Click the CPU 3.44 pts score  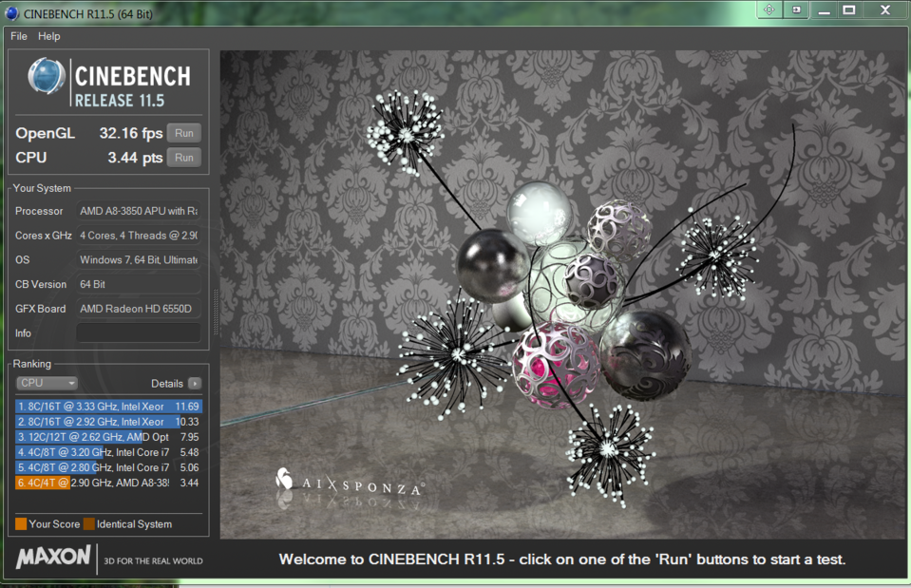tap(135, 158)
